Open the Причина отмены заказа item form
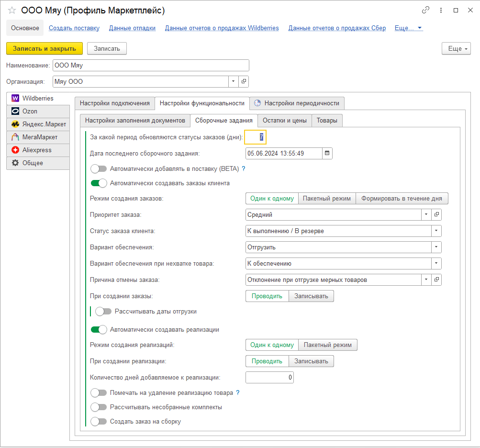480x448 pixels. click(436, 280)
